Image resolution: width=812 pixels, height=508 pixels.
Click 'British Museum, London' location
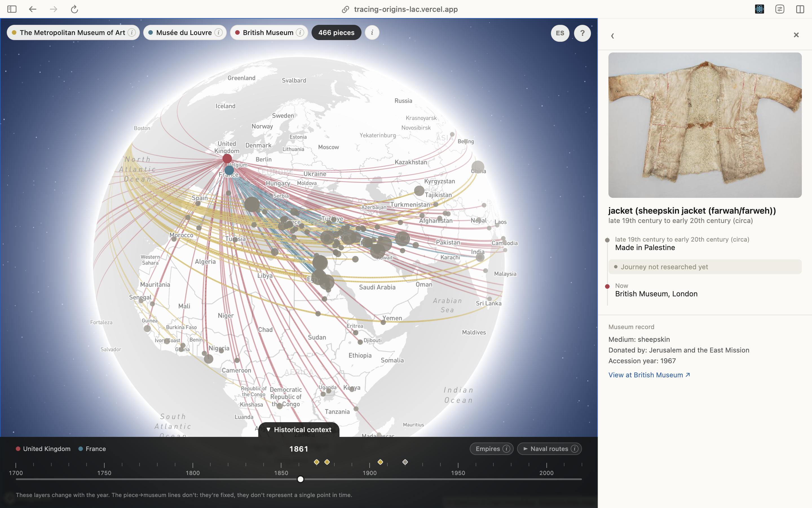tap(656, 294)
